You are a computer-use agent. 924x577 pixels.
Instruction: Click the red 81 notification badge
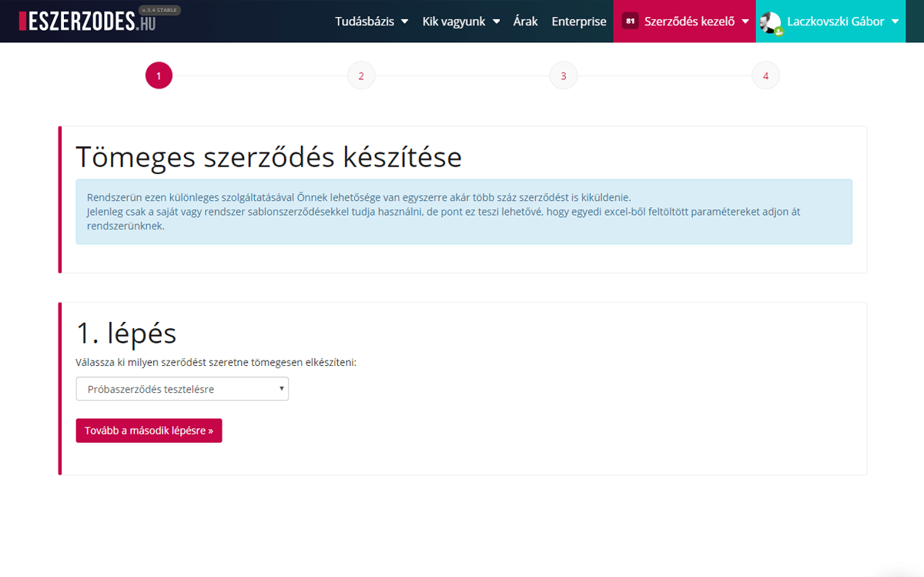(x=631, y=21)
